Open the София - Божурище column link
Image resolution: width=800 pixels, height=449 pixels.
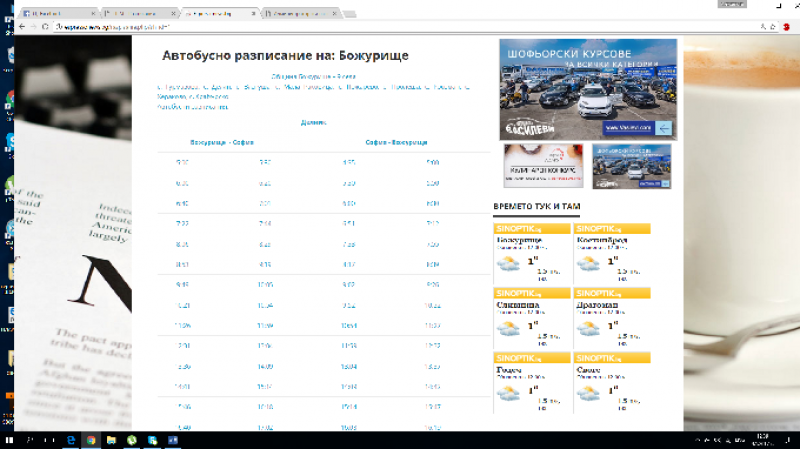pyautogui.click(x=396, y=143)
